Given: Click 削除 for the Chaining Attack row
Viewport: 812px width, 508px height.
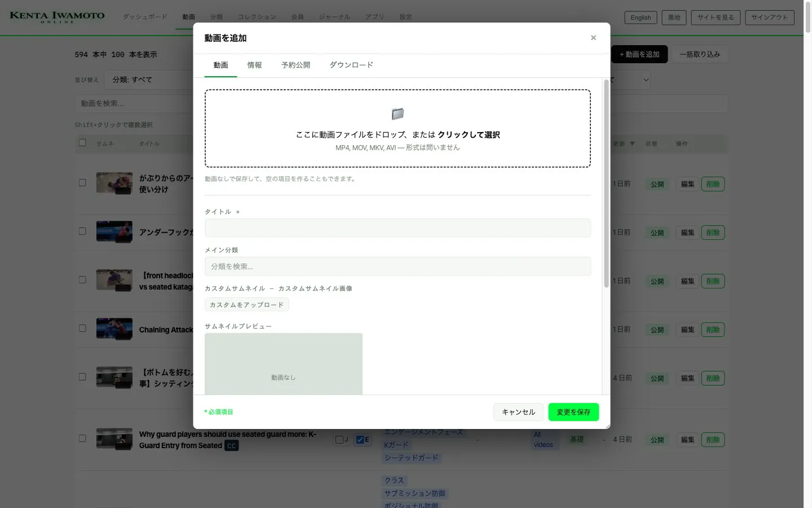Looking at the screenshot, I should tap(713, 330).
